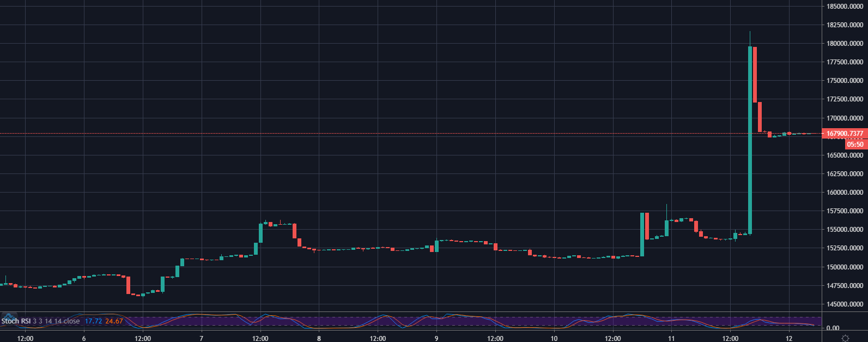Screen dimensions: 868x342
Task: Click the Stoch RSI parameters 3 3 14 14 close
Action: [56, 321]
